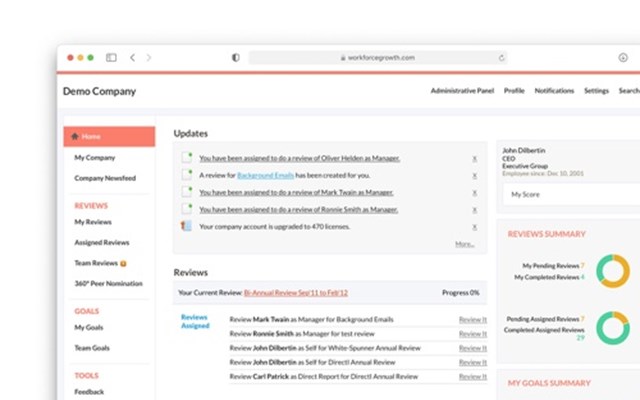640x400 pixels.
Task: Dismiss the 470 licenses update
Action: [x=474, y=227]
